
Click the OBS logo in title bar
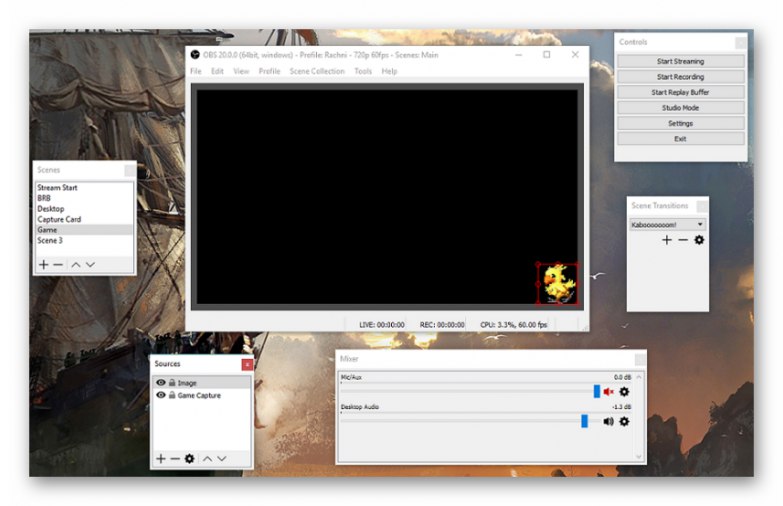point(195,55)
